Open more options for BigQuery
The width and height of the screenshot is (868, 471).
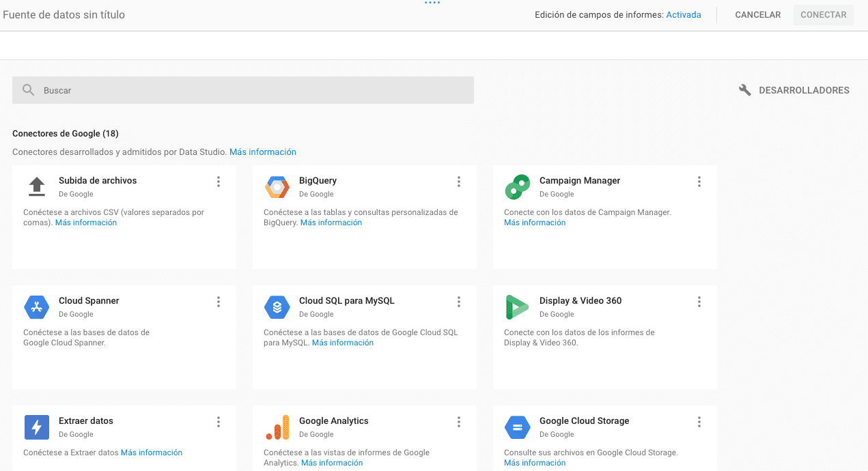point(459,182)
